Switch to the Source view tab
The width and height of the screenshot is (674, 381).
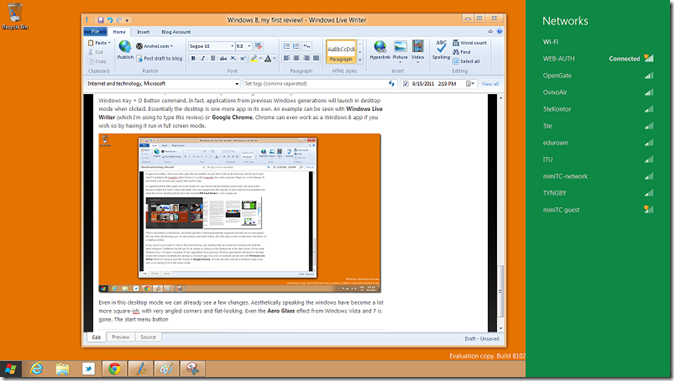(x=148, y=337)
